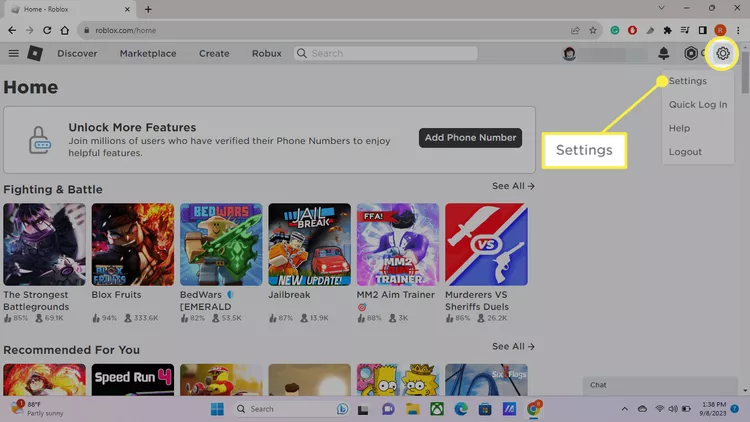Open the Chrome extensions puzzle icon
The image size is (750, 422).
(x=668, y=31)
